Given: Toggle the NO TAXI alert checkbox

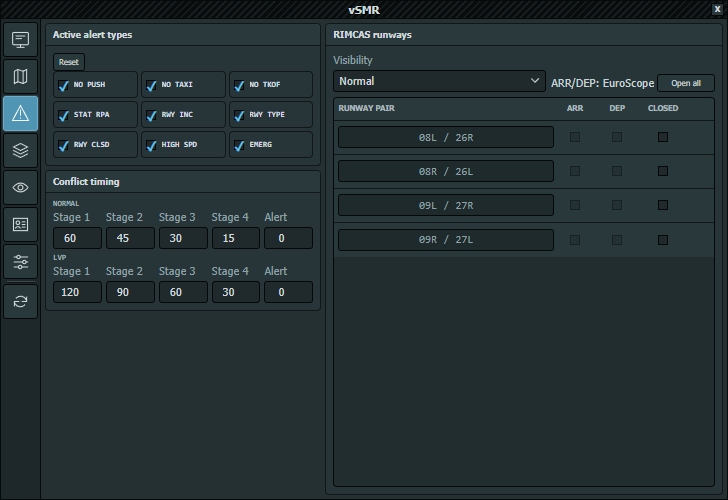Looking at the screenshot, I should tap(151, 85).
